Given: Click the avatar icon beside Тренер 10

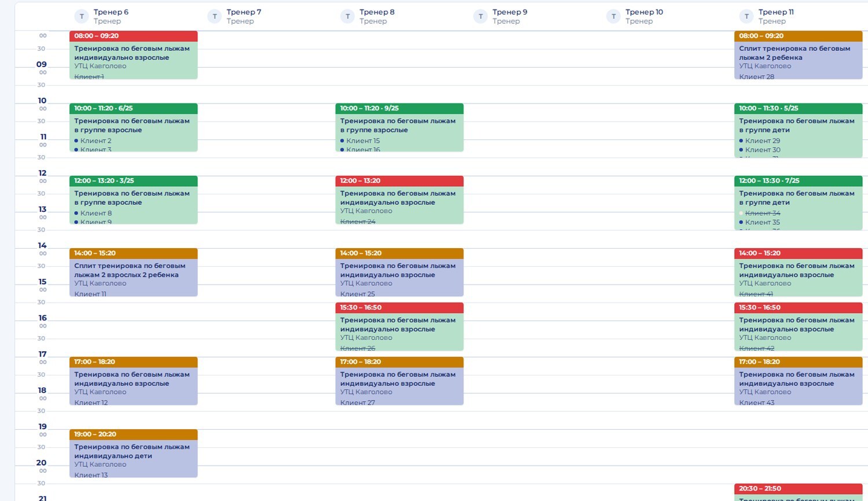Looking at the screenshot, I should pos(613,17).
